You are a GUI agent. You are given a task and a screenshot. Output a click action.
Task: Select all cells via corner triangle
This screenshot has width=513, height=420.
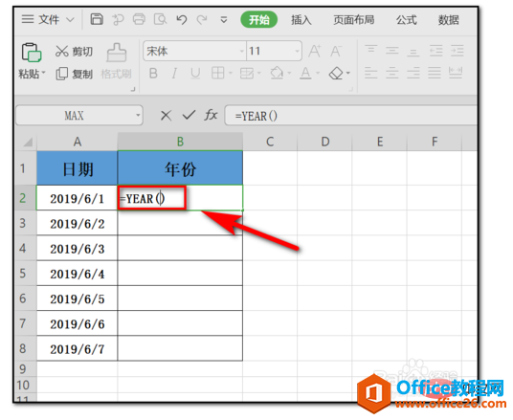pos(28,142)
